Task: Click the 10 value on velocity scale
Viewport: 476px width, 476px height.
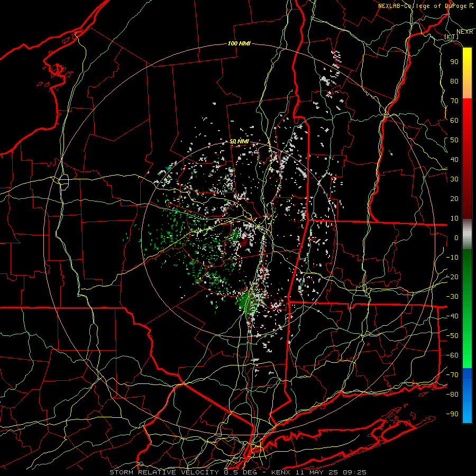Action: coord(454,218)
